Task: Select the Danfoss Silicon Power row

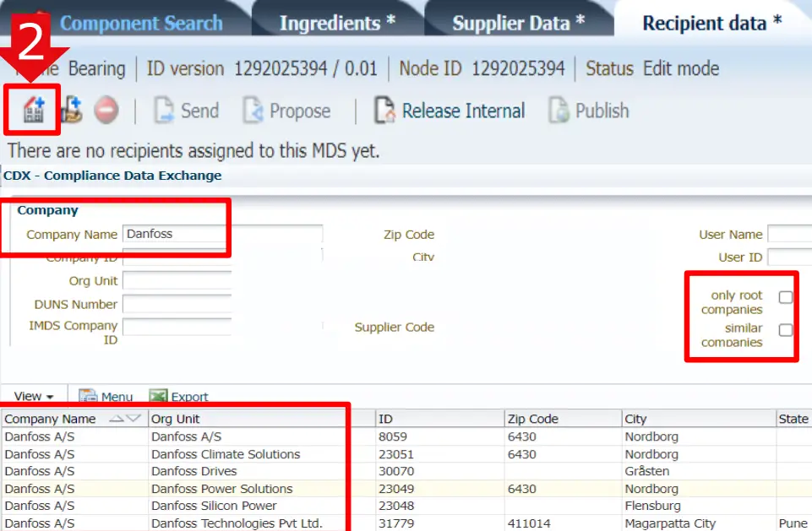Action: coord(406,506)
